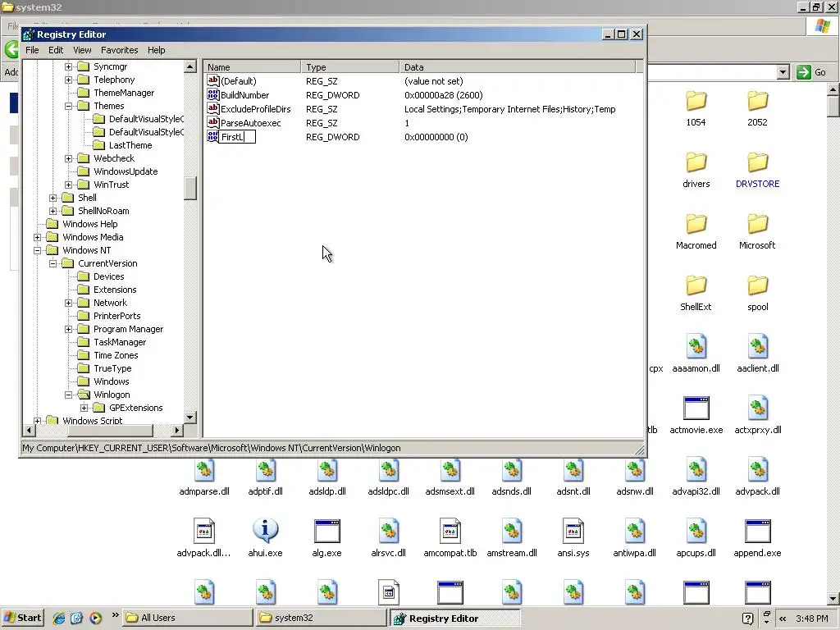Click the help icon in taskbar tray

point(748,619)
